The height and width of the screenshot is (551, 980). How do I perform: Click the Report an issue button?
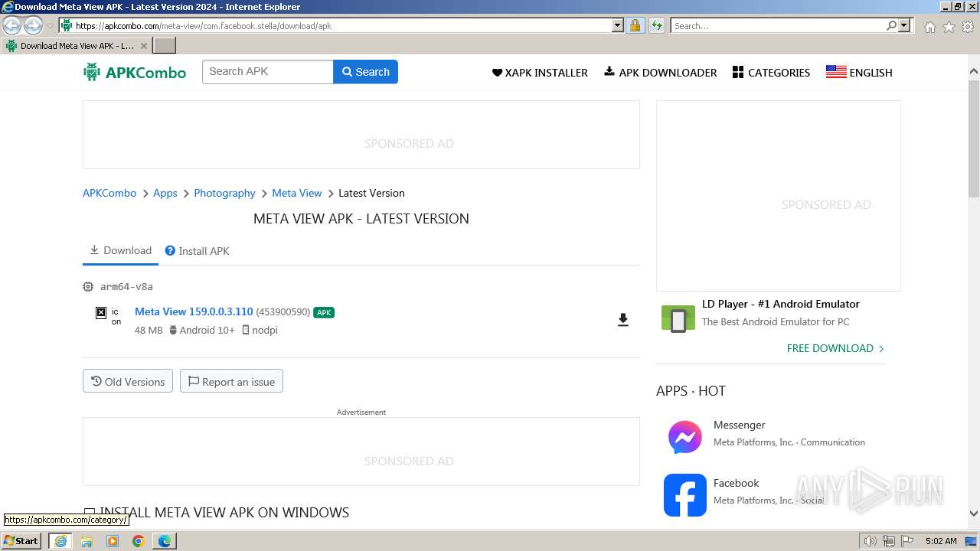tap(231, 381)
